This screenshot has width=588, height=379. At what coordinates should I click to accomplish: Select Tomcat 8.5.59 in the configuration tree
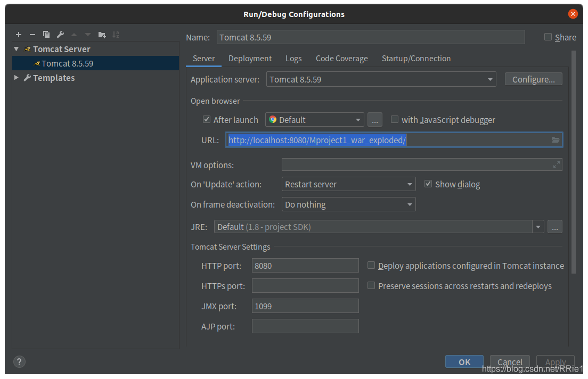96,63
